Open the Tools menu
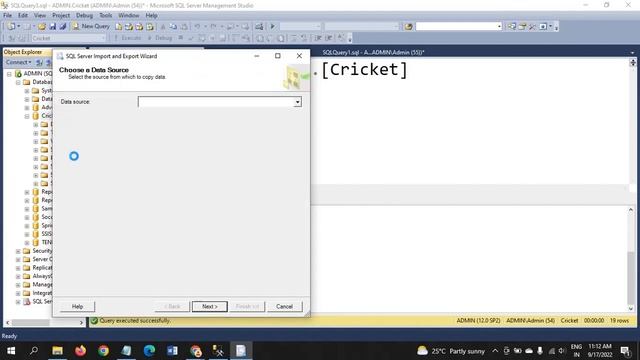Image resolution: width=640 pixels, height=360 pixels. click(x=105, y=16)
